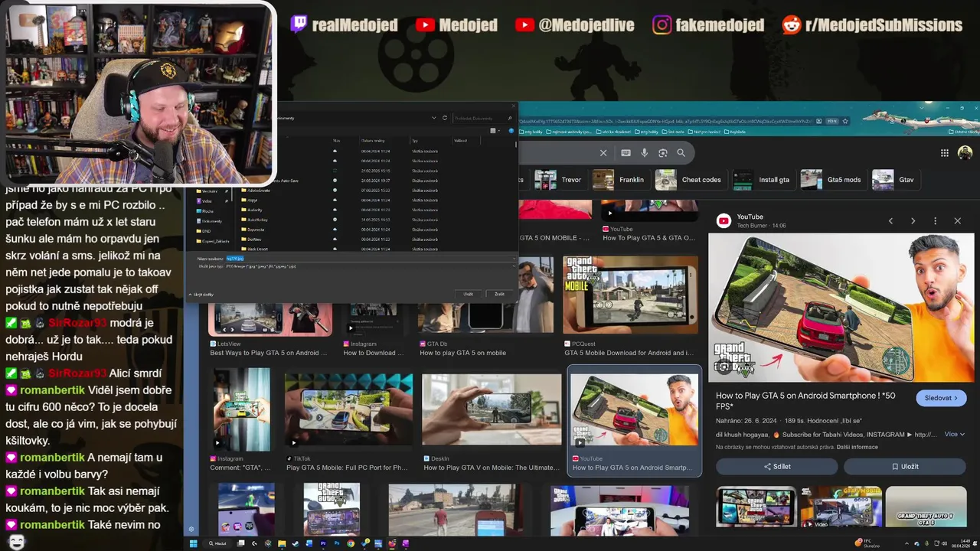Select Videa in save dialog sidebar

tap(207, 201)
